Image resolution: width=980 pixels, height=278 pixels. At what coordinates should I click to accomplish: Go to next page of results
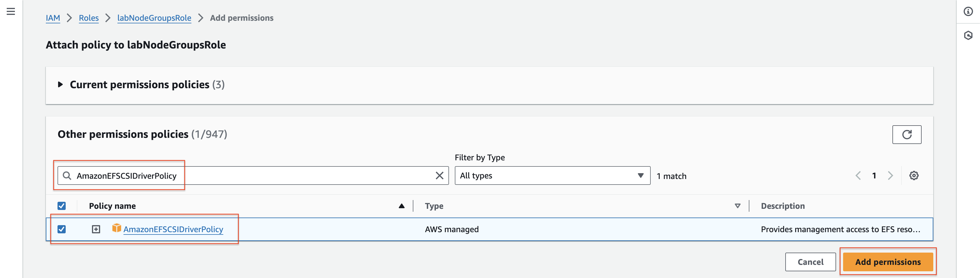pyautogui.click(x=890, y=175)
